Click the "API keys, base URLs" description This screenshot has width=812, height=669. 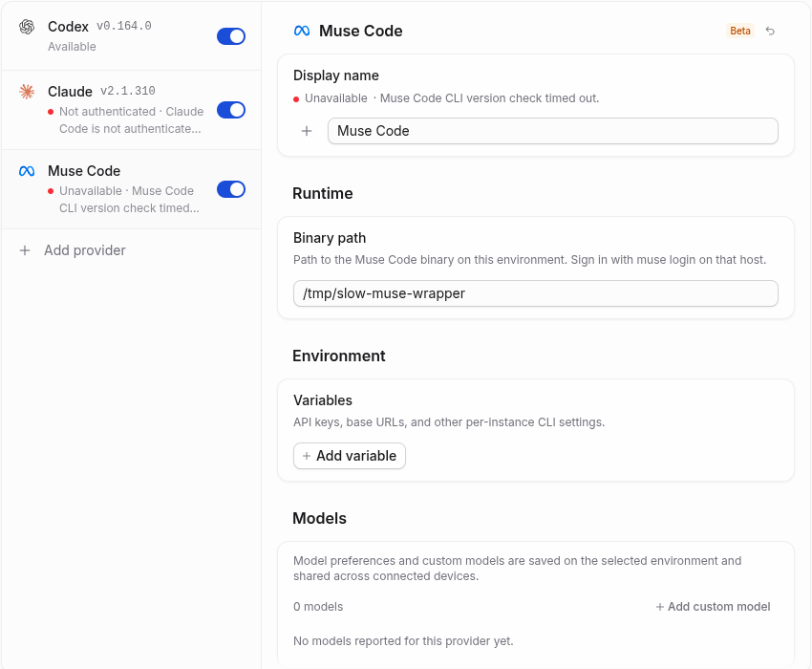tap(449, 422)
